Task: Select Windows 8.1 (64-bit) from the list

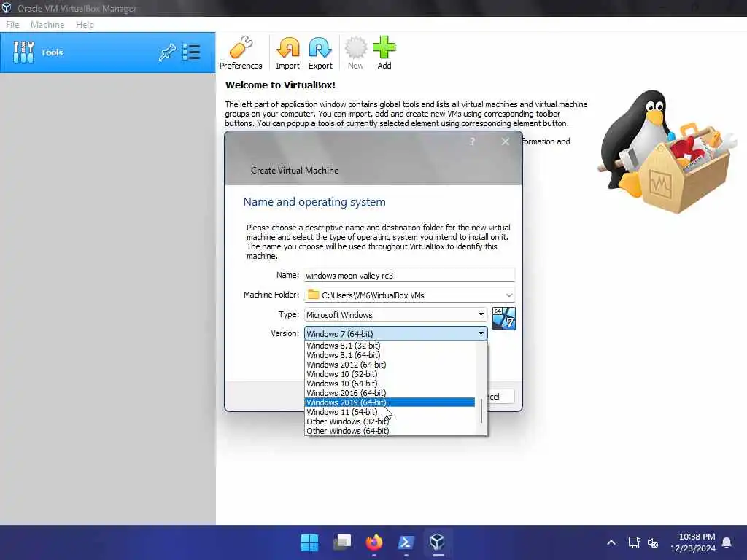Action: [x=390, y=355]
